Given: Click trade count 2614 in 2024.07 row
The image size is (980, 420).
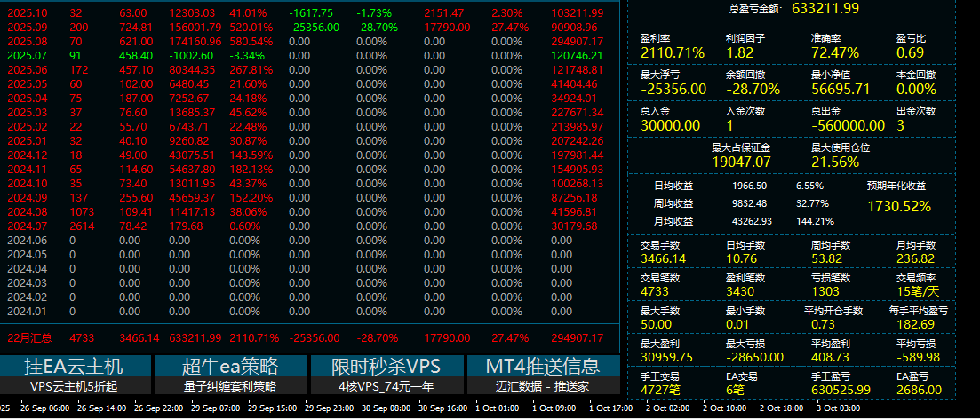Looking at the screenshot, I should pos(82,226).
